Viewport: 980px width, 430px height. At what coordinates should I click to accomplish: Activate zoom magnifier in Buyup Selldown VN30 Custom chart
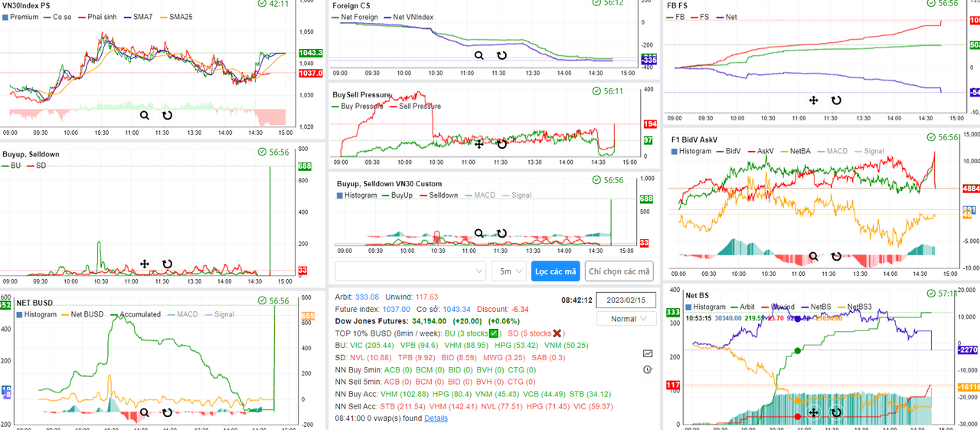tap(479, 233)
